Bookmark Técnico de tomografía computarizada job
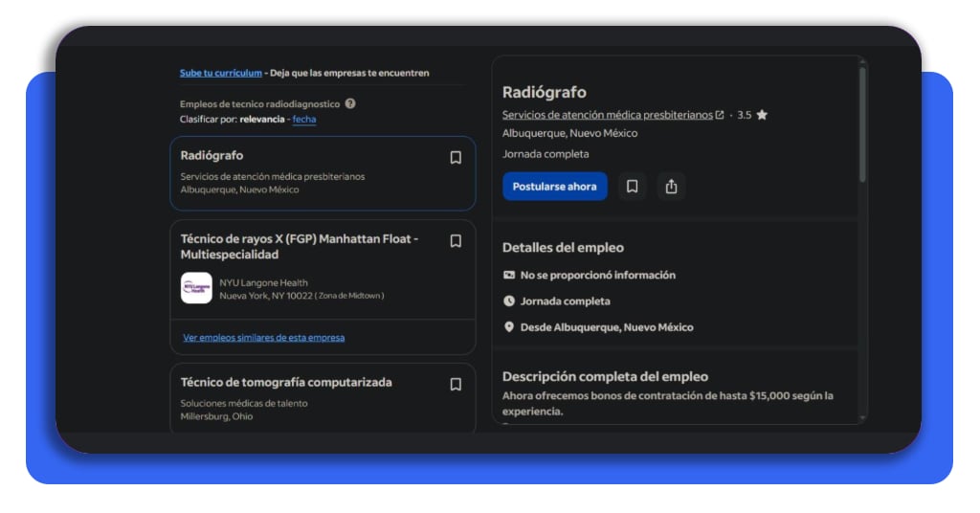Image resolution: width=980 pixels, height=513 pixels. tap(456, 384)
